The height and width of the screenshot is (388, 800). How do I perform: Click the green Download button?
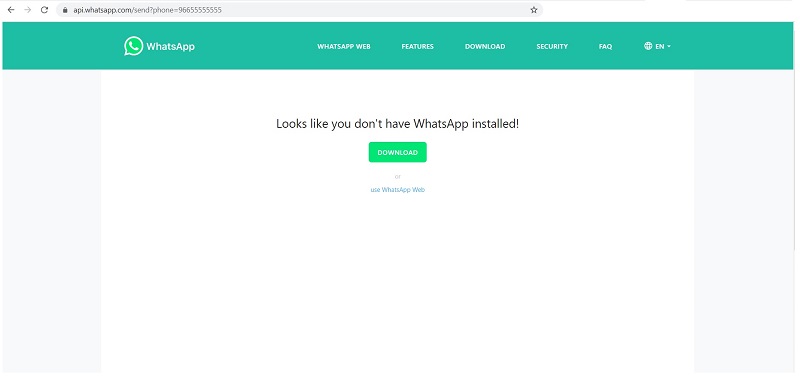(x=397, y=152)
